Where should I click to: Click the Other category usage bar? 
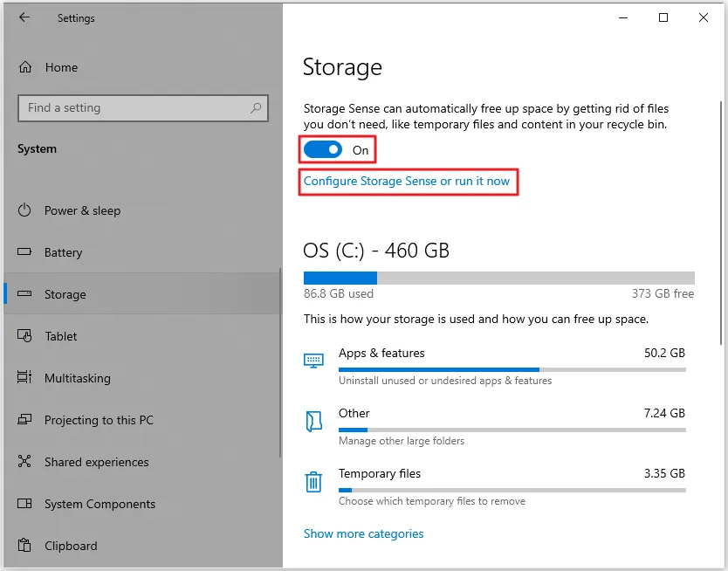(512, 430)
